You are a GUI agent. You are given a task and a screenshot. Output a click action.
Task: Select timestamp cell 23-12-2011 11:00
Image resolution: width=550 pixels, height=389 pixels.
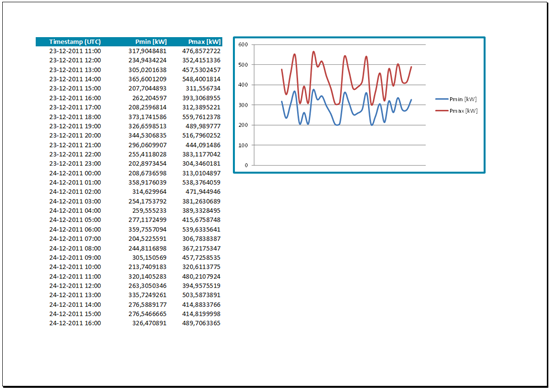point(75,51)
